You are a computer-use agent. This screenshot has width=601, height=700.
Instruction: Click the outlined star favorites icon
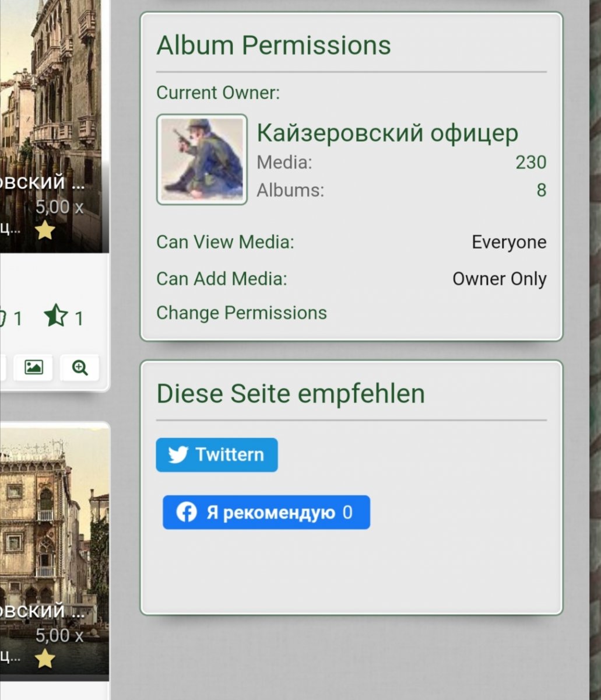(57, 317)
